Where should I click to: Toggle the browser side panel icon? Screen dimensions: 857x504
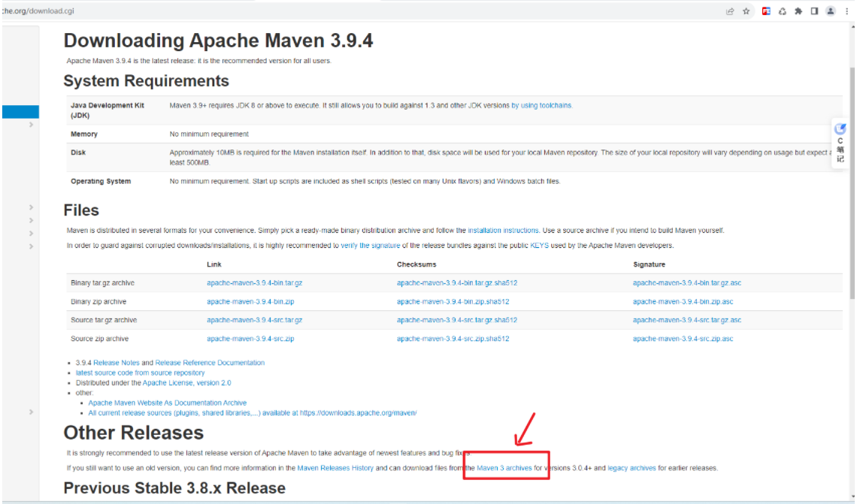click(x=814, y=11)
